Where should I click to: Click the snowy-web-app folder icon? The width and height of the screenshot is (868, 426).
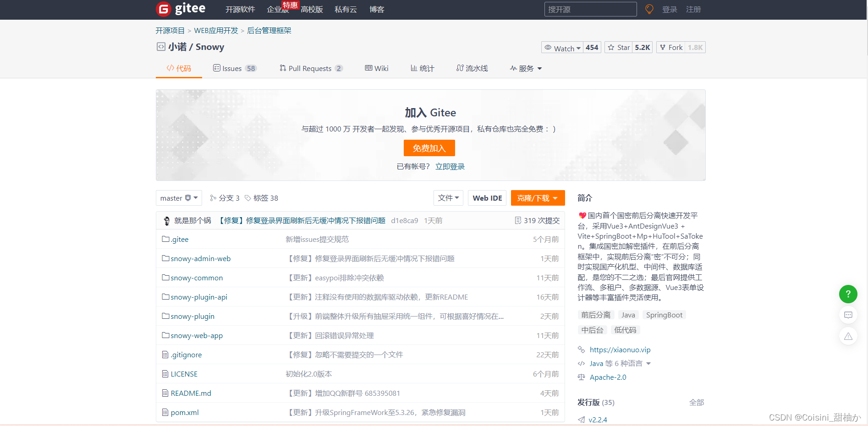(x=165, y=335)
